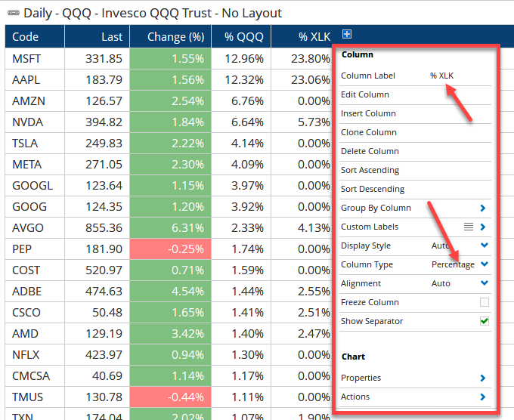Click MSFT % XLK value 23.80%
Viewport: 514px width, 420px height.
tap(302, 59)
